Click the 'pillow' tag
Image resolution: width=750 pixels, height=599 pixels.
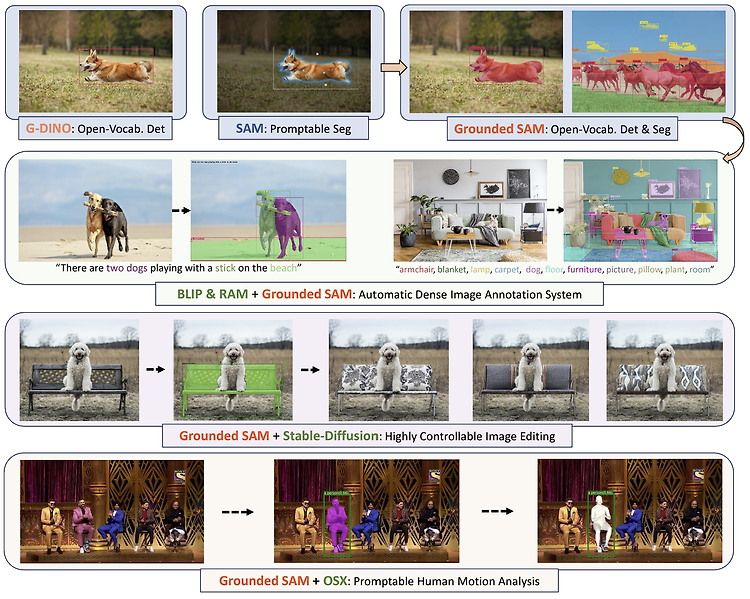(649, 269)
